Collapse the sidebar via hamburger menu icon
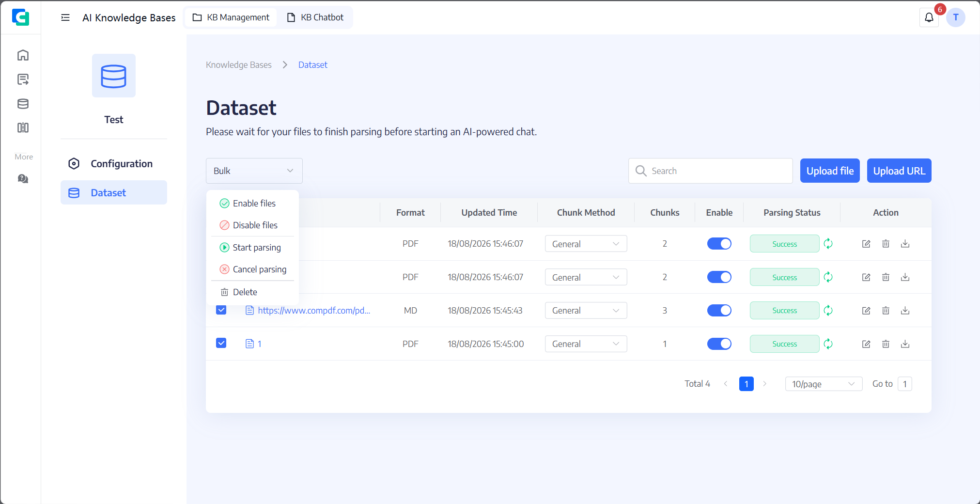 coord(65,17)
